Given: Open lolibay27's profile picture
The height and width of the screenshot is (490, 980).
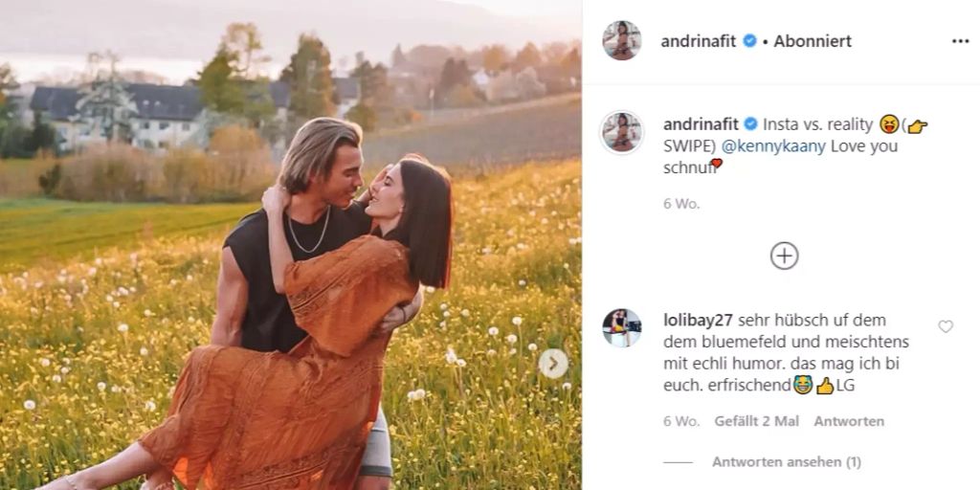Looking at the screenshot, I should tap(622, 327).
